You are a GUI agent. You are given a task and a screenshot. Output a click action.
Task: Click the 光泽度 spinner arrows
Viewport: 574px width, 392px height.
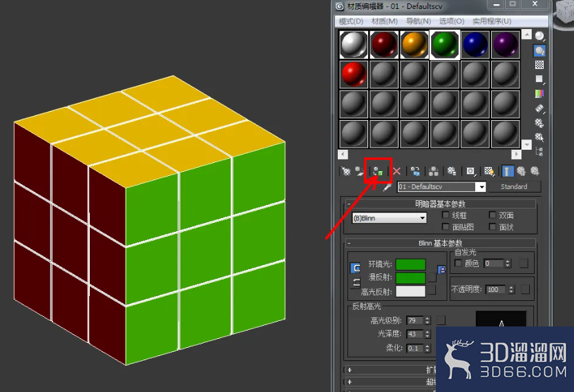[x=427, y=334]
